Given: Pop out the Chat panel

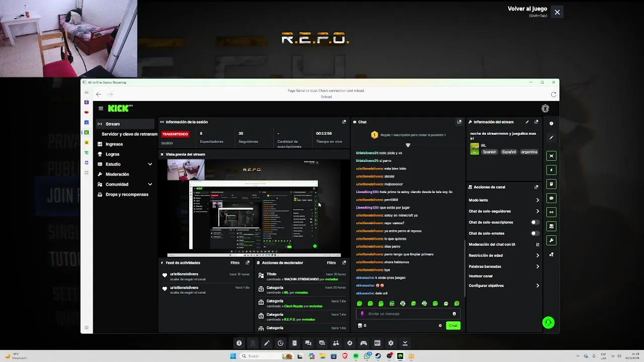Looking at the screenshot, I should (459, 122).
